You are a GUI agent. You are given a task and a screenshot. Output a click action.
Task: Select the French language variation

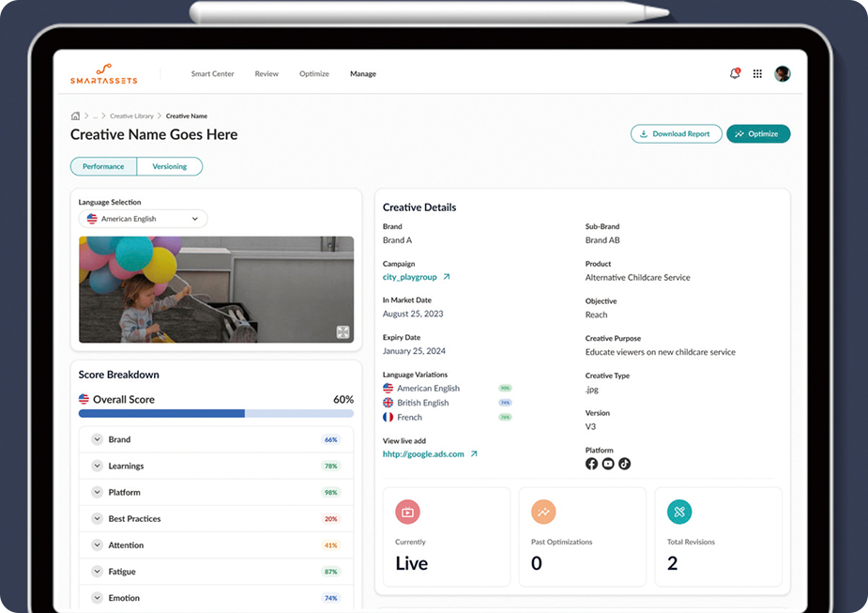[x=410, y=417]
